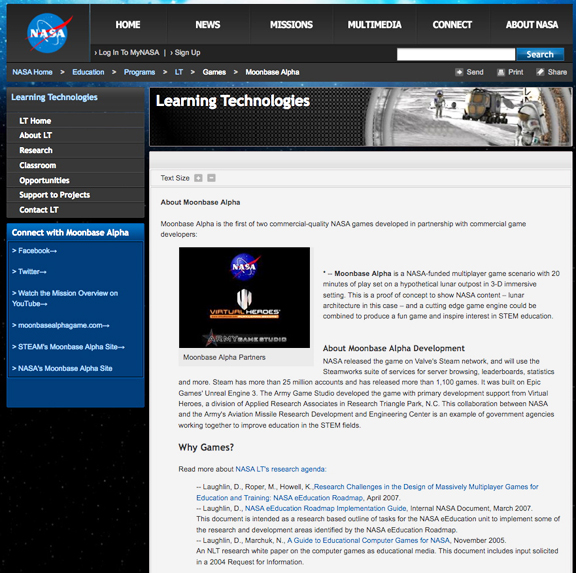Screen dimensions: 576x573
Task: Click the Text Size label
Action: (x=175, y=178)
